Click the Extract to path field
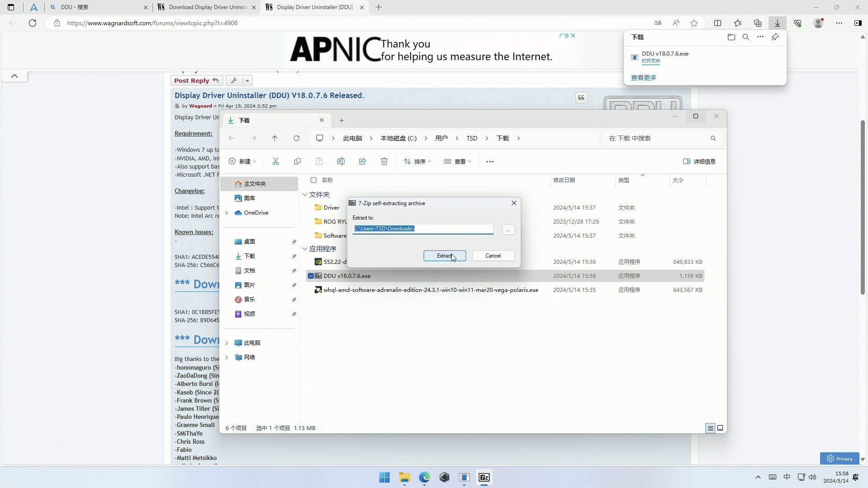The height and width of the screenshot is (488, 868). click(x=423, y=229)
